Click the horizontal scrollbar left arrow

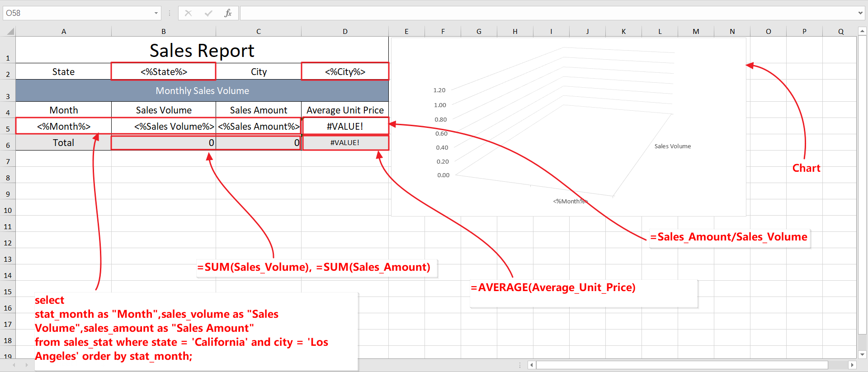532,365
